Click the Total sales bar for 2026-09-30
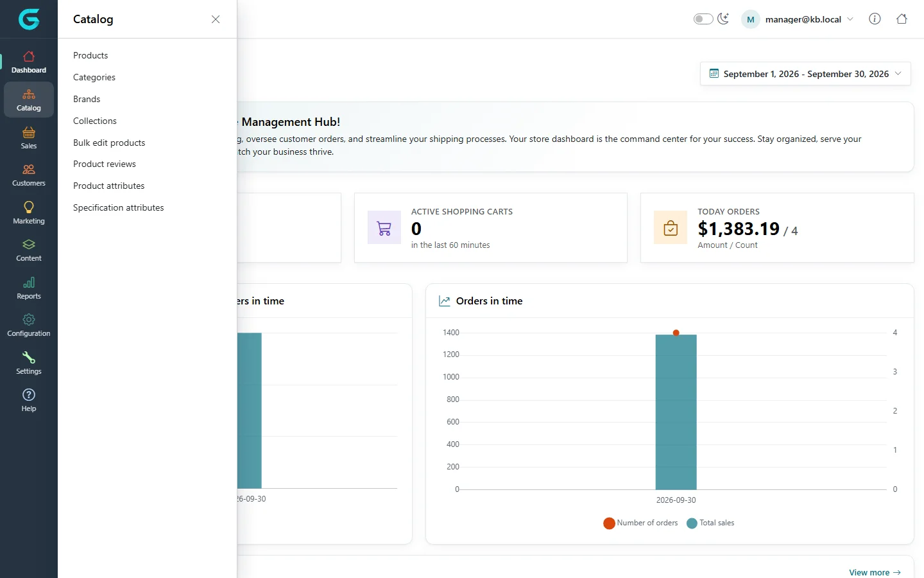The height and width of the screenshot is (578, 924). point(676,412)
